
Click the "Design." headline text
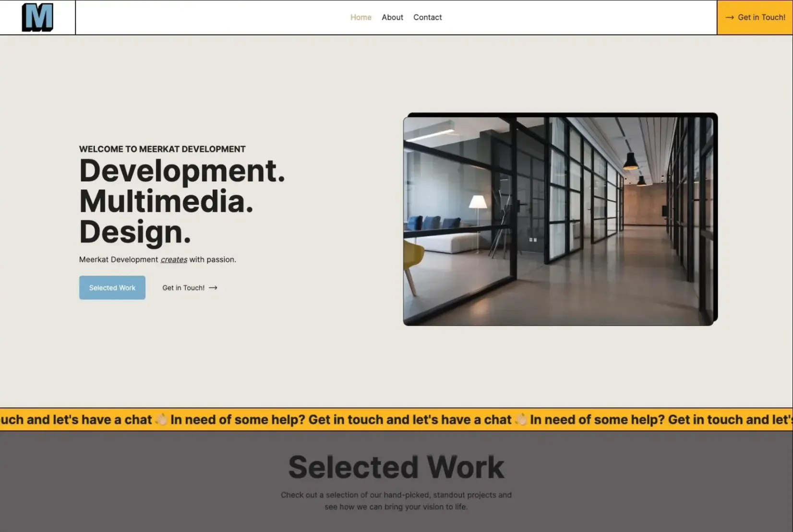(135, 233)
